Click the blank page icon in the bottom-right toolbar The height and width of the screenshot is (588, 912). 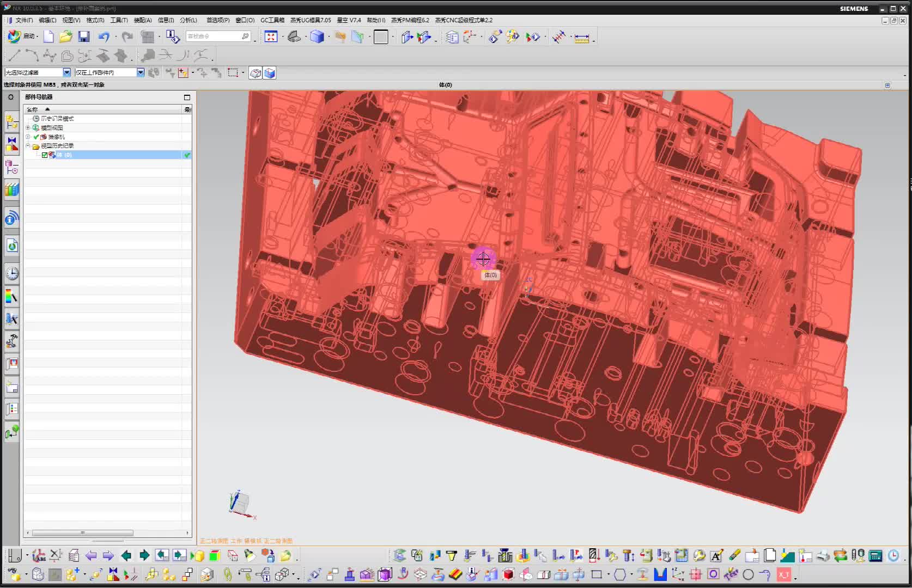[x=770, y=556]
